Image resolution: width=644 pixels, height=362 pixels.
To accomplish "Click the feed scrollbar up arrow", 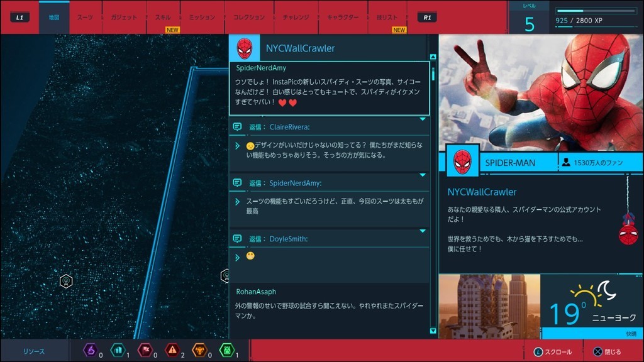I will pyautogui.click(x=433, y=57).
